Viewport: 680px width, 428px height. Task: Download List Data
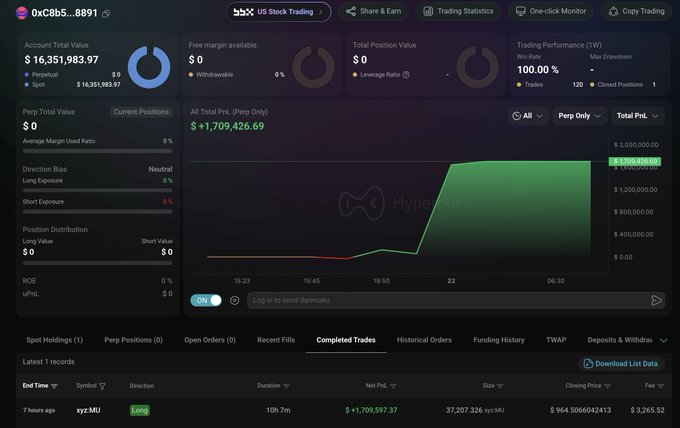pos(621,363)
